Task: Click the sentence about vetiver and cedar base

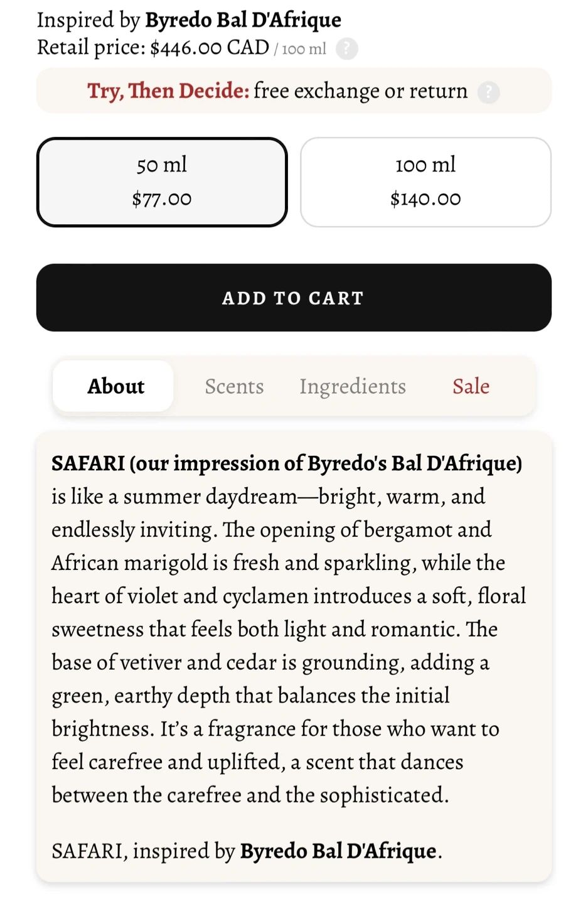Action: [270, 663]
